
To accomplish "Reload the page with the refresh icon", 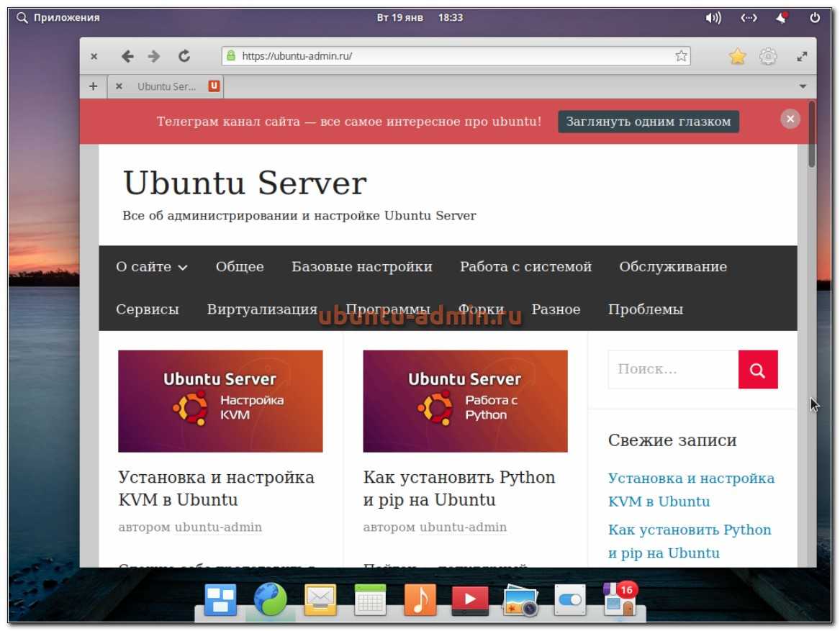I will (184, 56).
